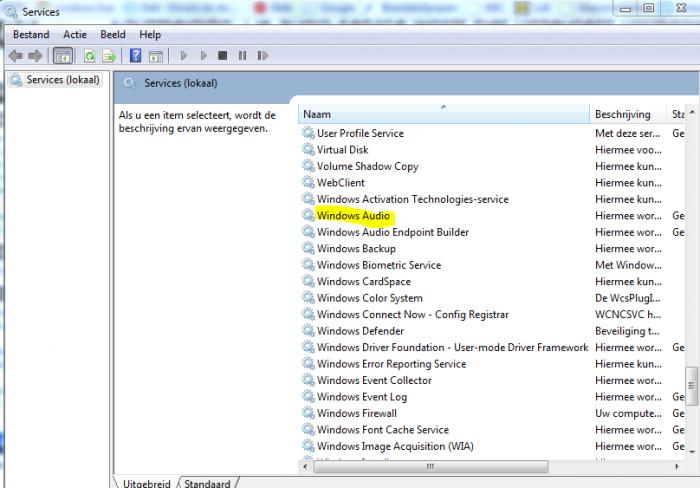The width and height of the screenshot is (700, 488).
Task: Click 'De WcsPlugI...' description cell
Action: [x=627, y=298]
